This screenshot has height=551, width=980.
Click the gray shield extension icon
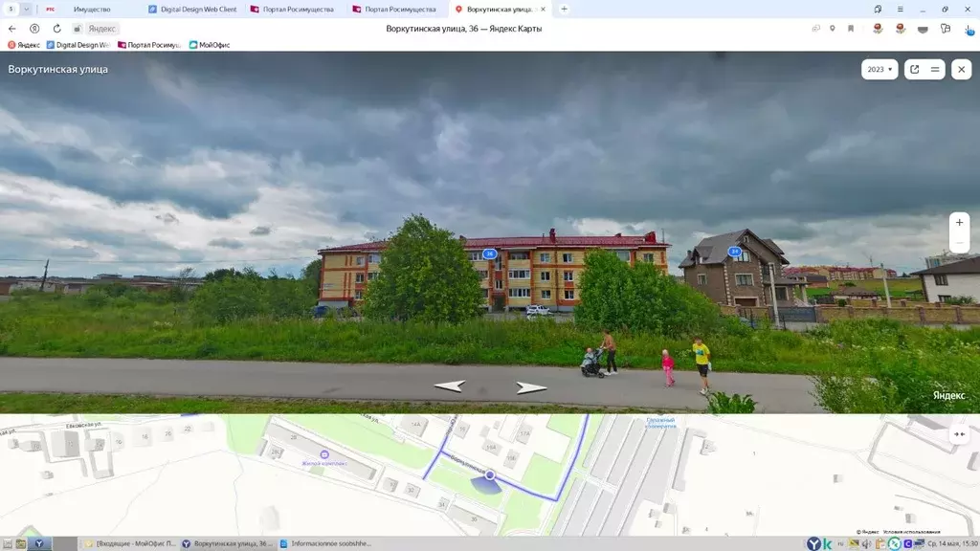click(923, 29)
